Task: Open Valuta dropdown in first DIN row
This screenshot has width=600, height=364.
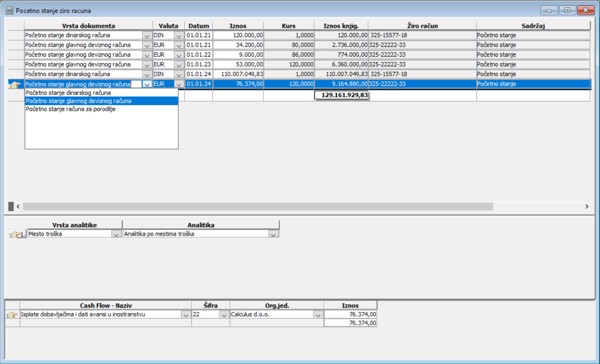Action: click(179, 36)
